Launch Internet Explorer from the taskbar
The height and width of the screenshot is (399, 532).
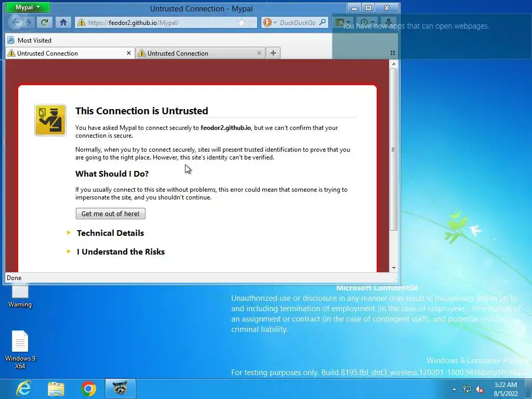coord(23,389)
